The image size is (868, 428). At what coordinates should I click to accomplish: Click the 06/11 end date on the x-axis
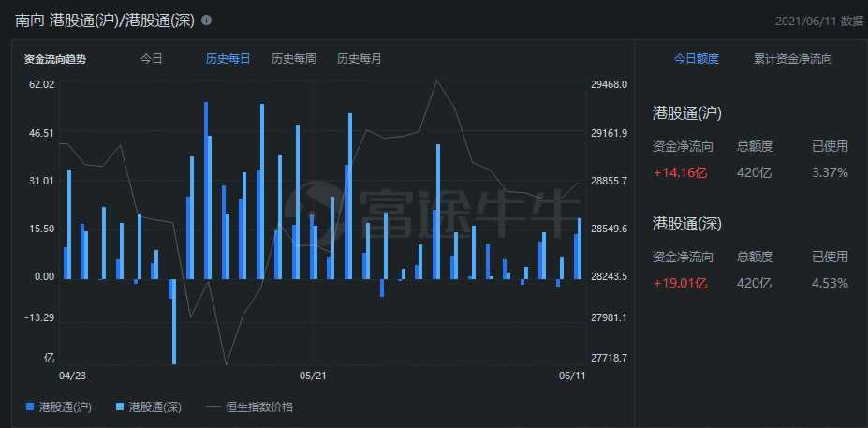pos(571,376)
